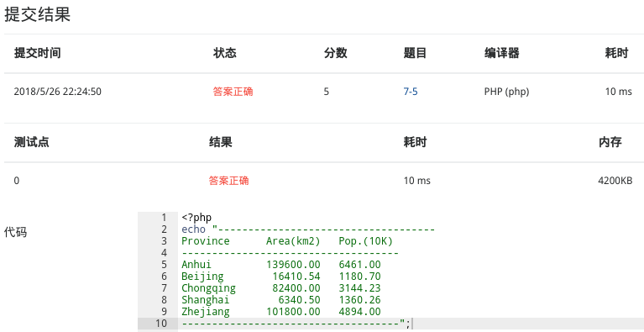Click the Shanghai code line

(x=281, y=299)
